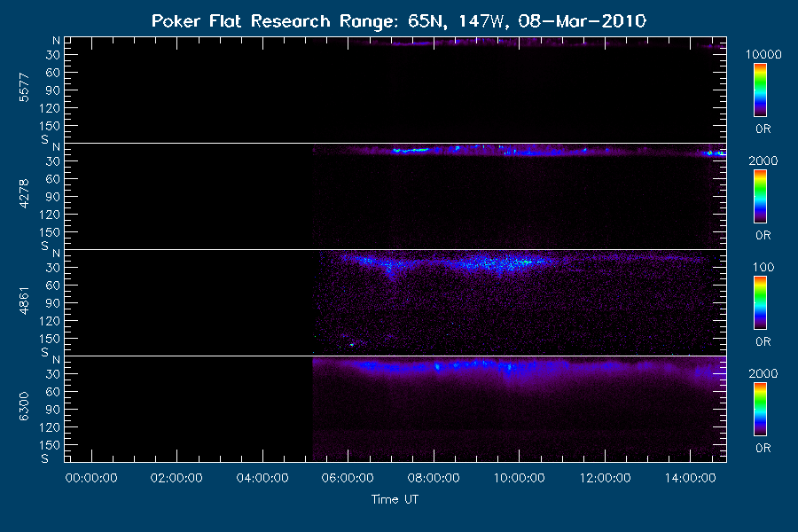Pick the 4861 panel rainbow colorbar
Screen dimensions: 798x532
point(761,303)
